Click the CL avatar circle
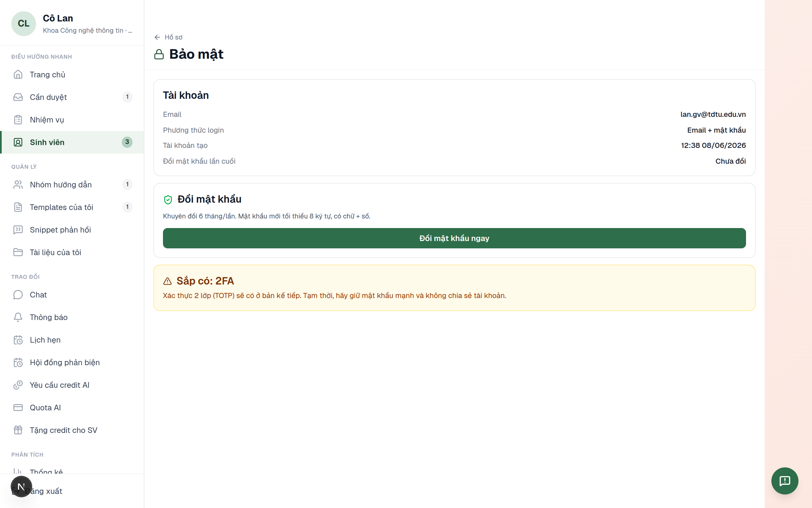The image size is (812, 508). [x=23, y=23]
